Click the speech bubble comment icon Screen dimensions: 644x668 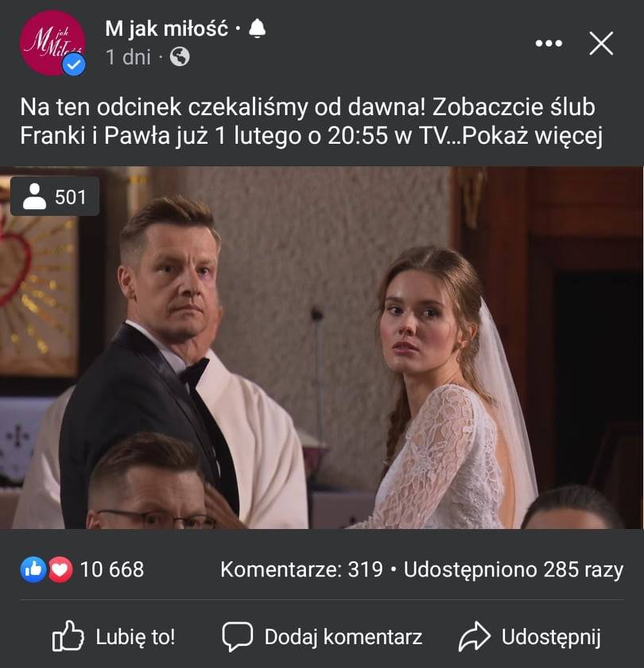(x=237, y=637)
